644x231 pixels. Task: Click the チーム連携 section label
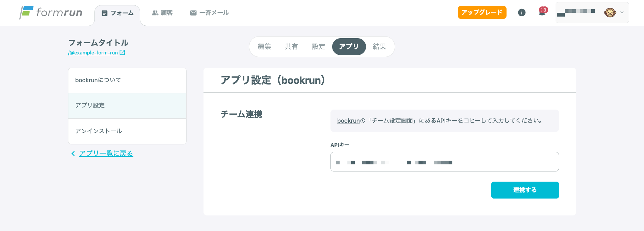tap(241, 114)
